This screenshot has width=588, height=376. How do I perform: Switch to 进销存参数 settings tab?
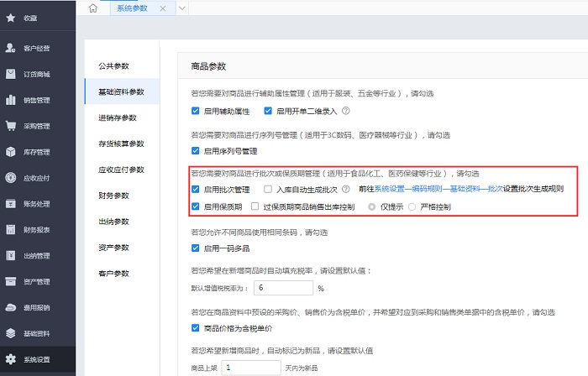click(117, 117)
